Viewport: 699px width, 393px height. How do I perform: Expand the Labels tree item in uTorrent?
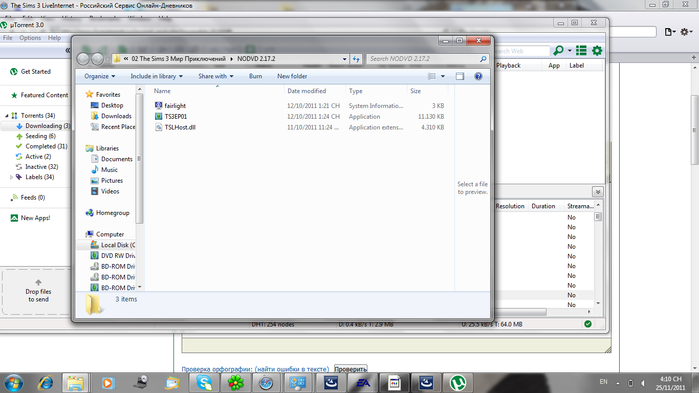[x=12, y=177]
